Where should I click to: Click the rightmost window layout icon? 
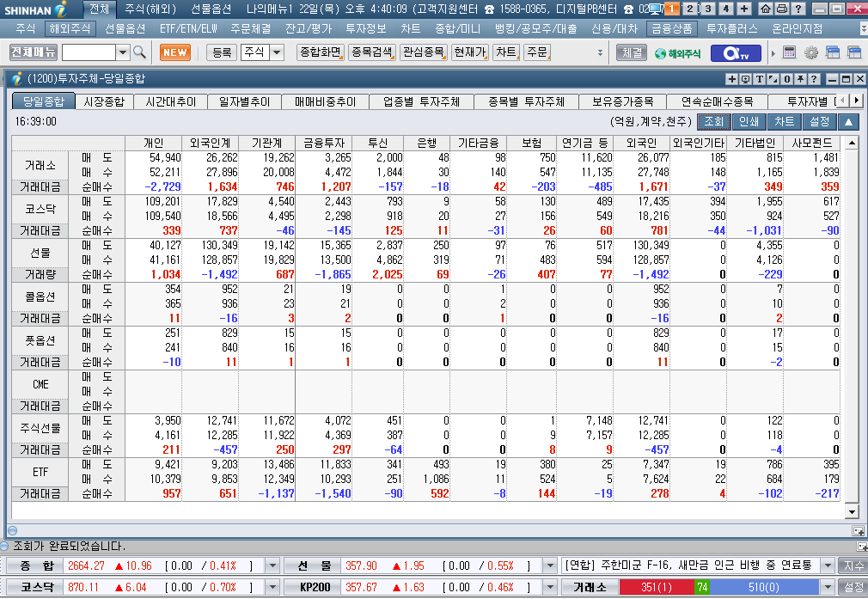854,52
